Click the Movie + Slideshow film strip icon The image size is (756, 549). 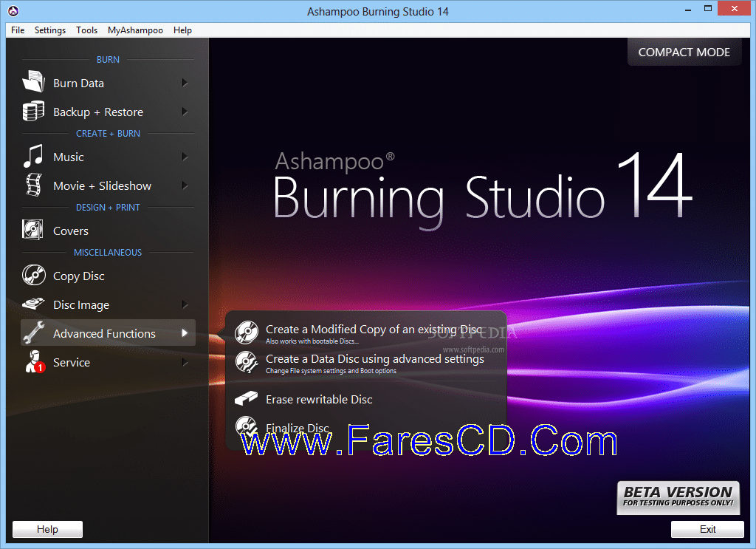tap(33, 185)
